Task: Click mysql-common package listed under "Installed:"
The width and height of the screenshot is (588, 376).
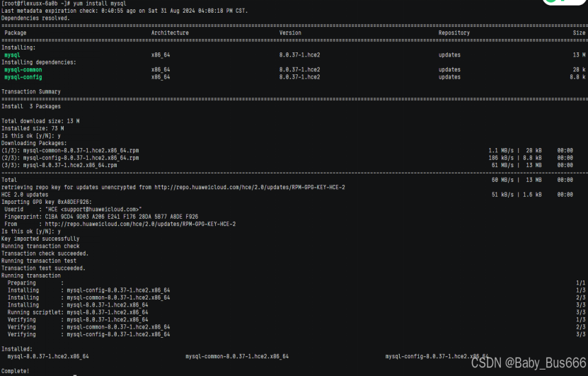Action: click(237, 356)
